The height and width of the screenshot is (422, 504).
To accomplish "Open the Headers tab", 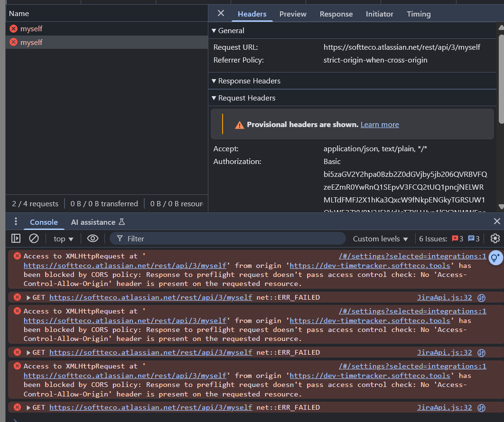I will [252, 14].
